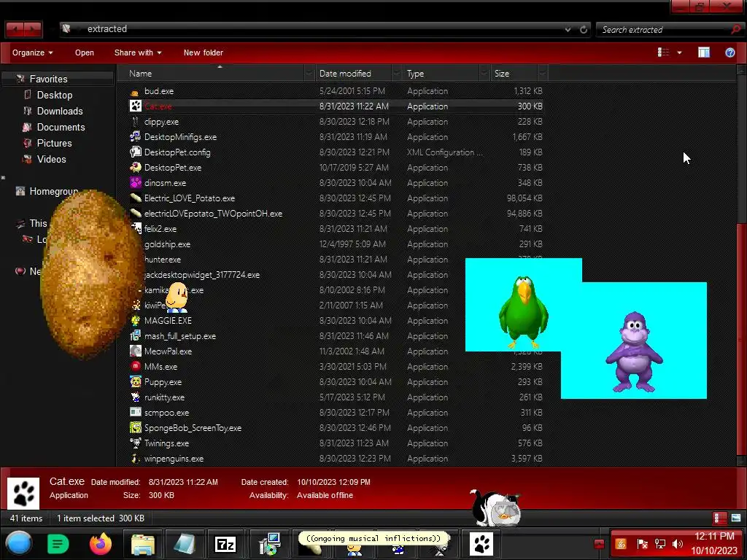Select Electric_LOVE_Potato.exe
This screenshot has height=560, width=747.
190,198
